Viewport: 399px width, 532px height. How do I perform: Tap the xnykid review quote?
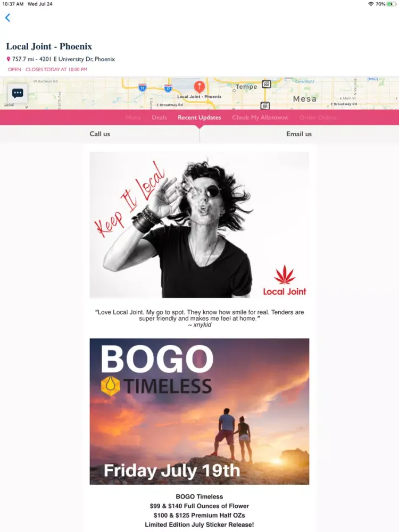click(x=199, y=318)
